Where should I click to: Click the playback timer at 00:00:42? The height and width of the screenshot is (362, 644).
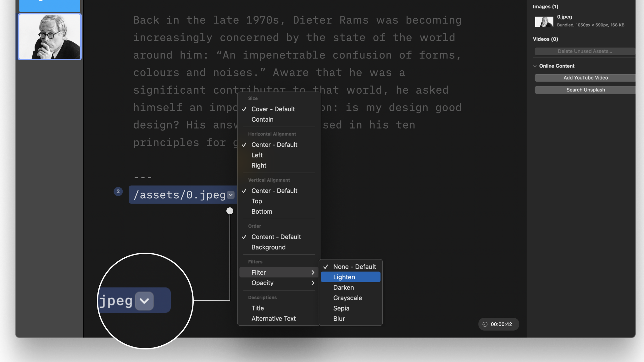tap(498, 324)
